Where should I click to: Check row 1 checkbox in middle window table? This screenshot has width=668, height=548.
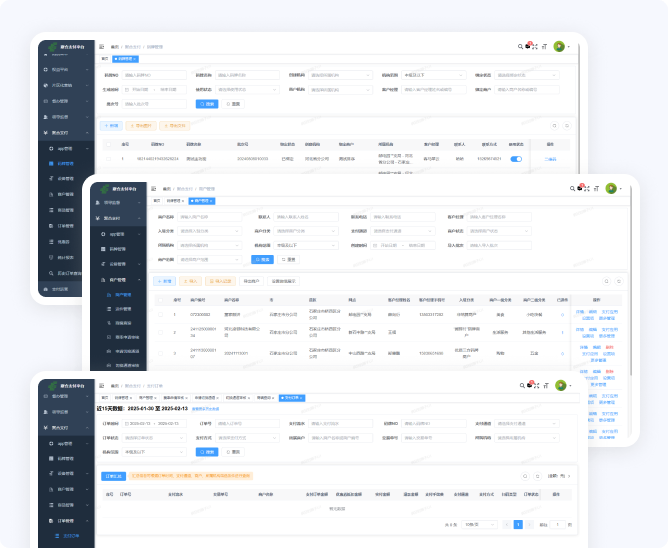click(x=161, y=314)
